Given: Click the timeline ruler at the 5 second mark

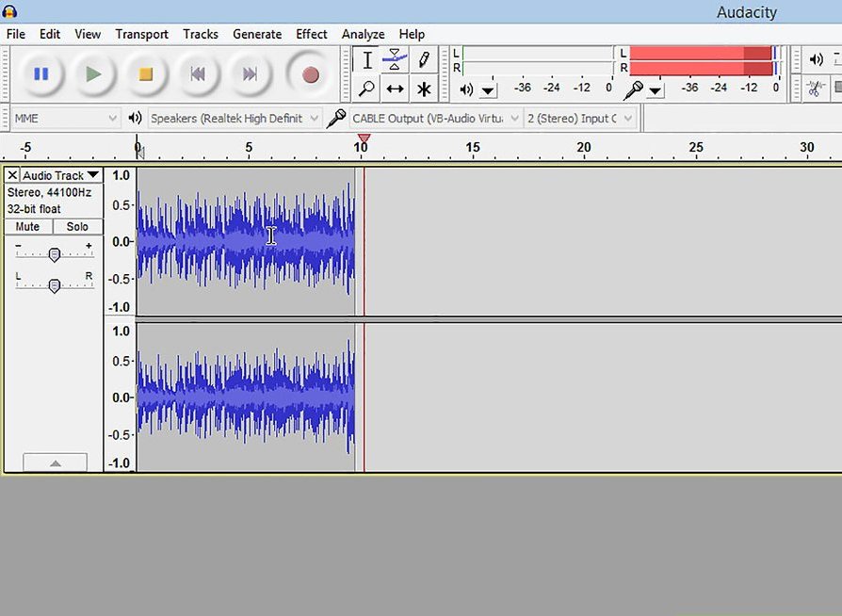Looking at the screenshot, I should (249, 147).
